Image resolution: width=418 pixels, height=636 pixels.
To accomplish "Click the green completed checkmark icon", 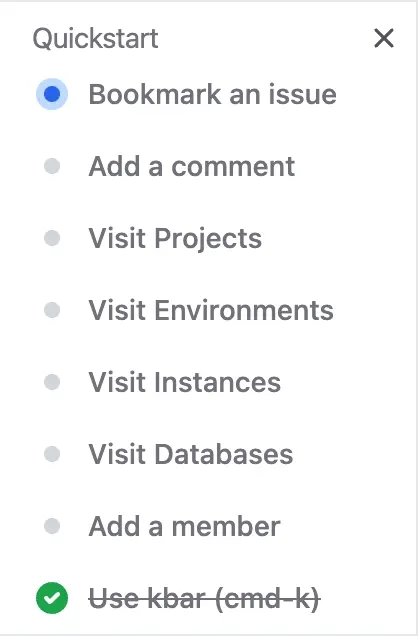I will (x=52, y=598).
